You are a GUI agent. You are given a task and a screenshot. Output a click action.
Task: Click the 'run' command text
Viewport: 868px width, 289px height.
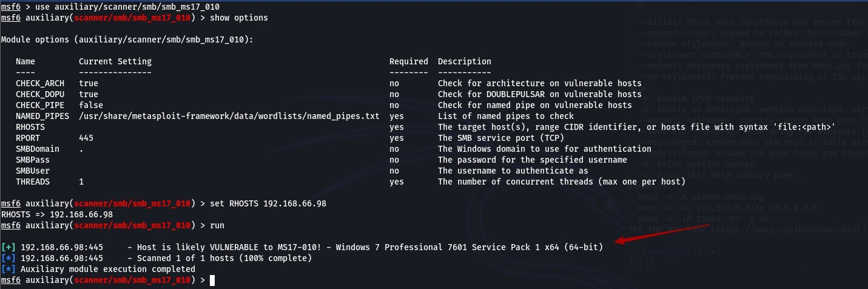click(217, 225)
